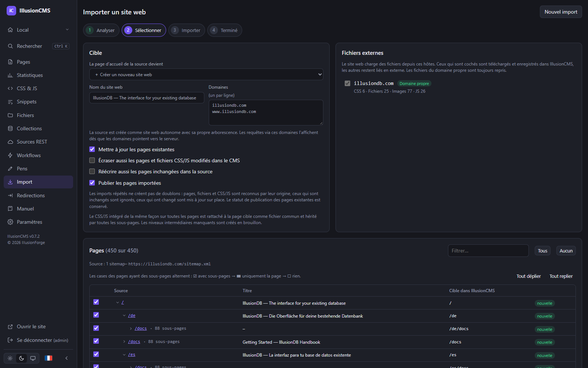Toggle illusiondb.com external host checkbox
588x368 pixels.
(x=347, y=84)
